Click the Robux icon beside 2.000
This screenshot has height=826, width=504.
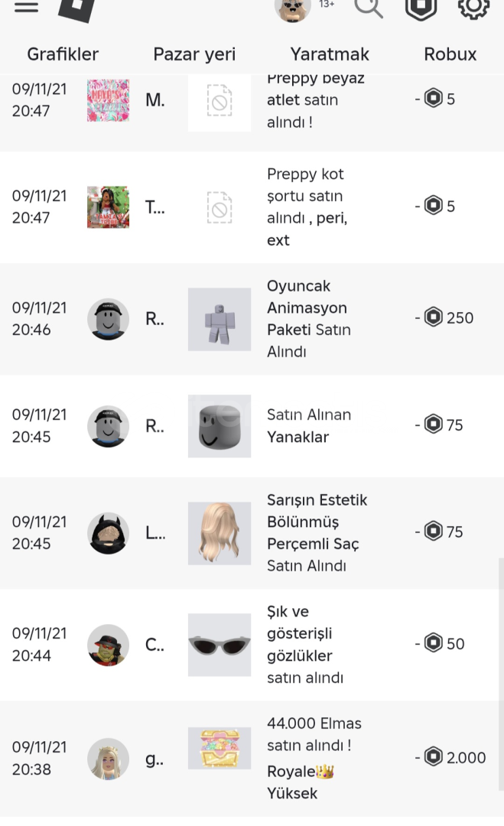pos(434,757)
